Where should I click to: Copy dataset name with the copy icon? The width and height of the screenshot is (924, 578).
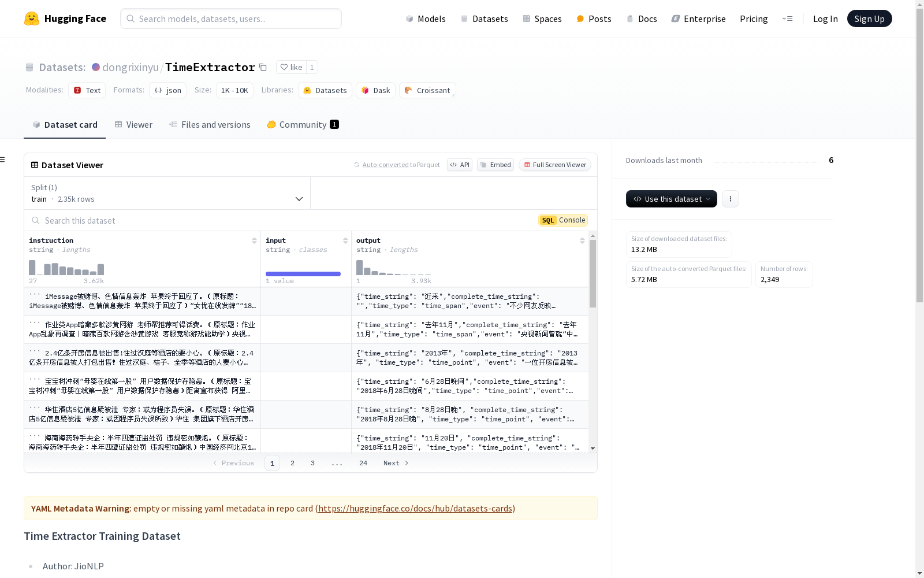(263, 67)
